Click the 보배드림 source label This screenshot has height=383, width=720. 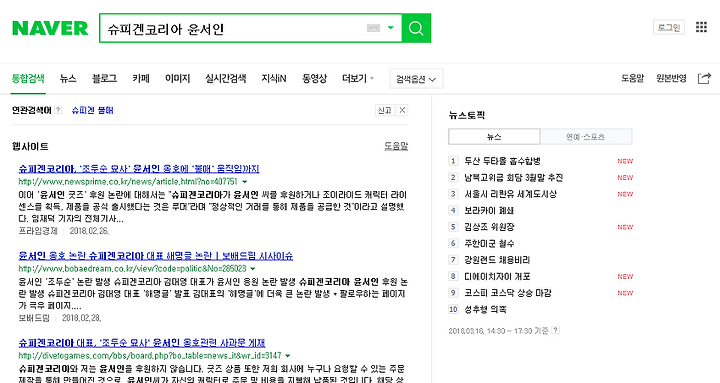(x=34, y=318)
